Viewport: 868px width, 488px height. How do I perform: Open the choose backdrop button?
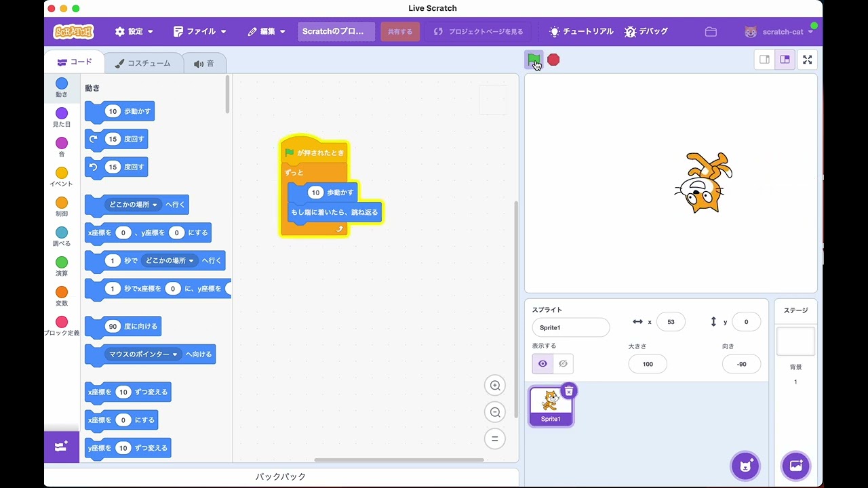coord(795,466)
